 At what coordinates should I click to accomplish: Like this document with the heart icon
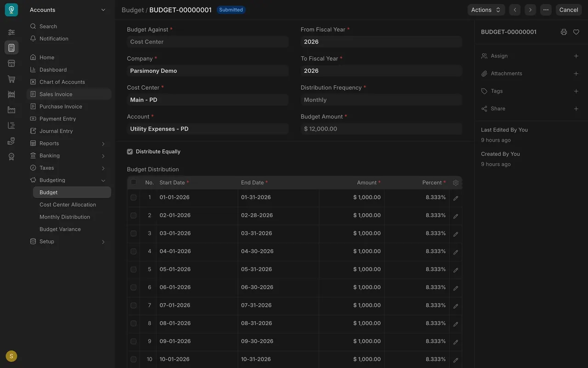point(576,32)
